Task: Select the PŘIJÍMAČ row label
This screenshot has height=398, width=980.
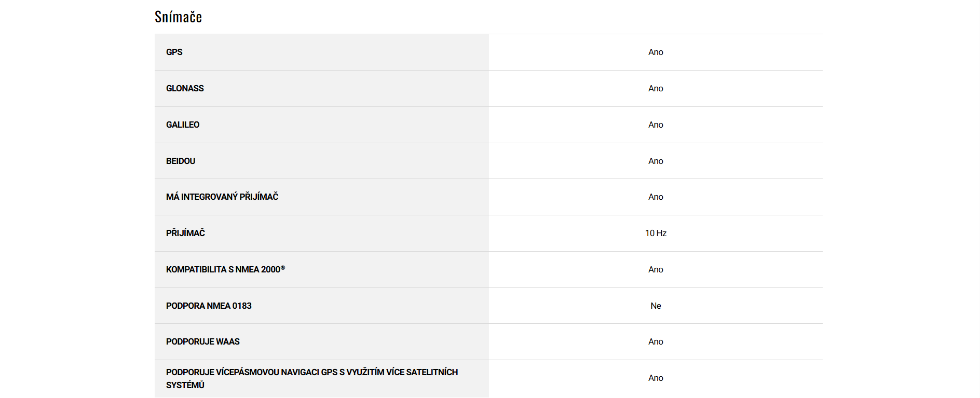Action: point(185,233)
